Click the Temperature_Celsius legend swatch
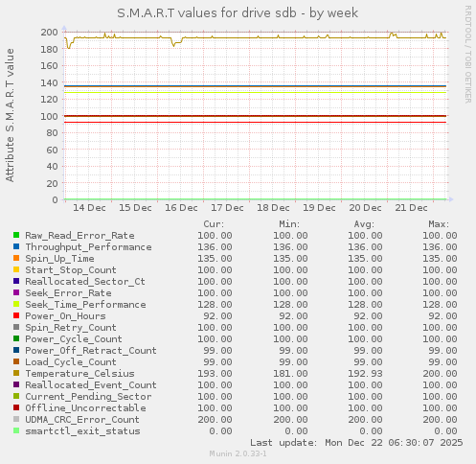This screenshot has height=464, width=476. (16, 373)
